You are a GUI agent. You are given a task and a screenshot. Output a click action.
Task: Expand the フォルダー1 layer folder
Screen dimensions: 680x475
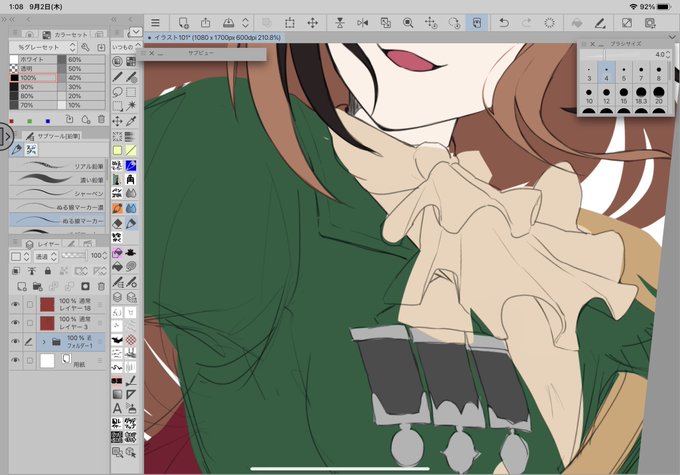pyautogui.click(x=44, y=342)
